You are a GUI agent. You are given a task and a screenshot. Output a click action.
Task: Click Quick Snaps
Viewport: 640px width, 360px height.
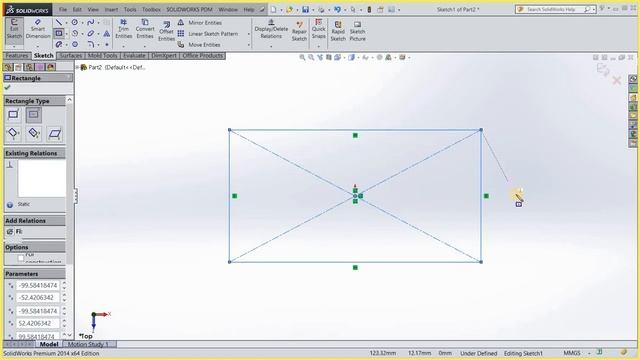(x=318, y=29)
